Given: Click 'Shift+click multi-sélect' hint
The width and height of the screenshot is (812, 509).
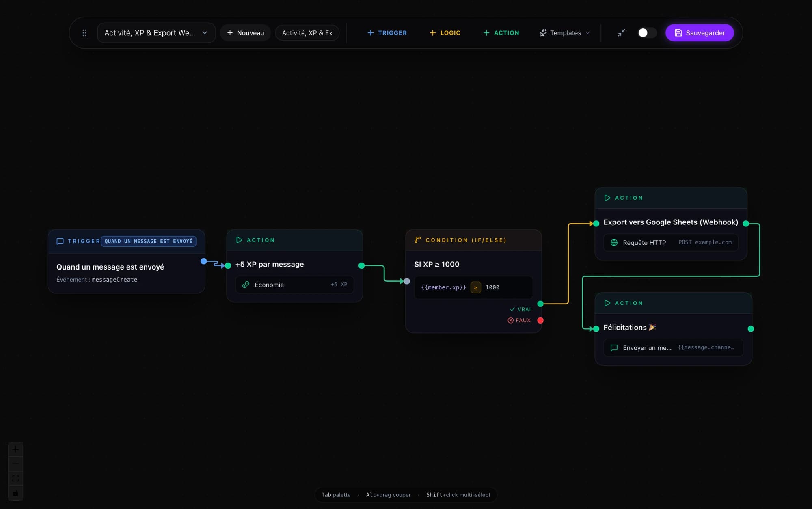Looking at the screenshot, I should point(458,494).
